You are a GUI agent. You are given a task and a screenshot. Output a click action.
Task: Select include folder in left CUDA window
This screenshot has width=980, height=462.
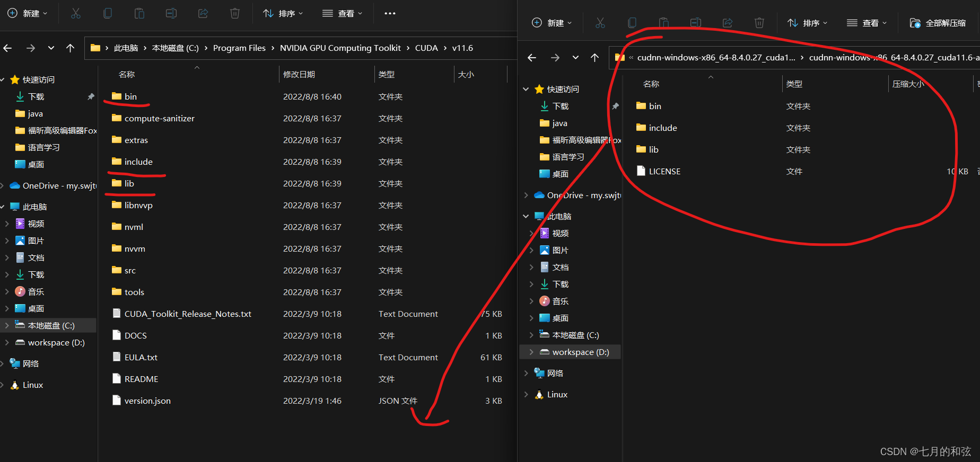coord(138,162)
